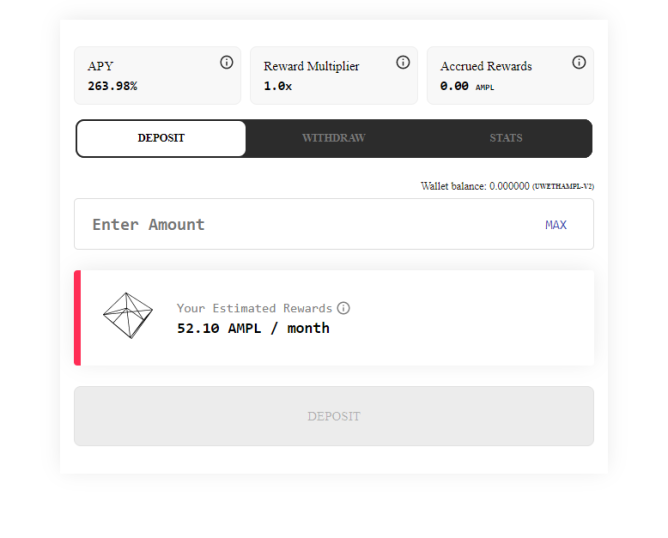
Task: Show the Accrued Rewards info icon
Action: point(579,62)
